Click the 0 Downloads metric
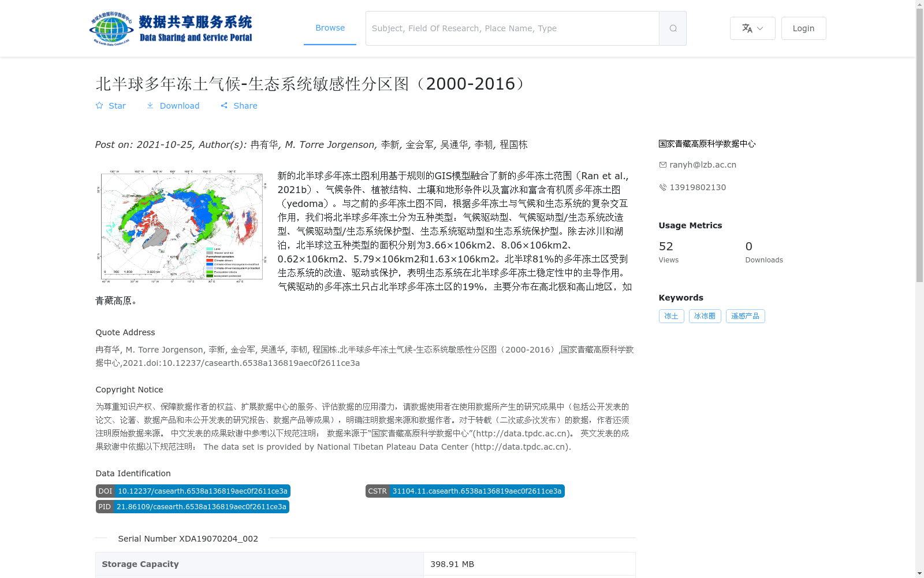The image size is (924, 578). pos(764,252)
